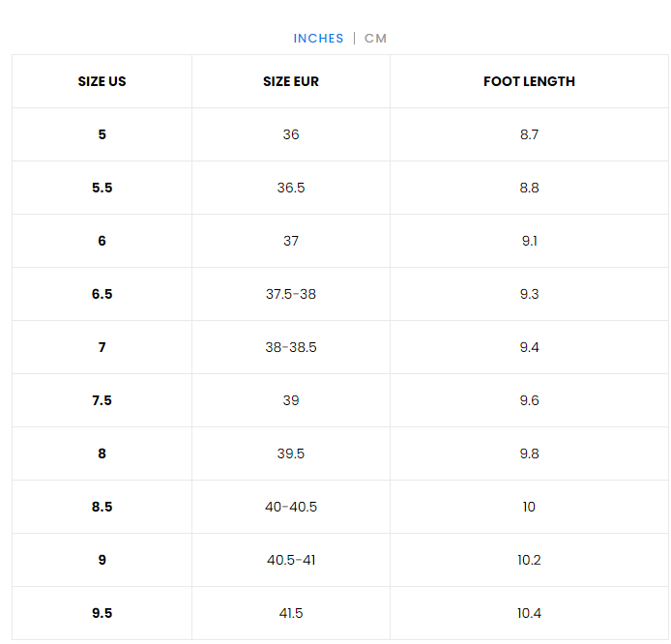Select foot length 9.1 cell

coord(529,241)
